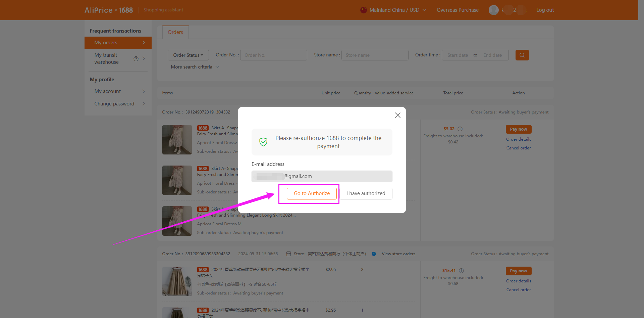
Task: Click the 1688 badge on the khaki skirt item
Action: click(203, 270)
